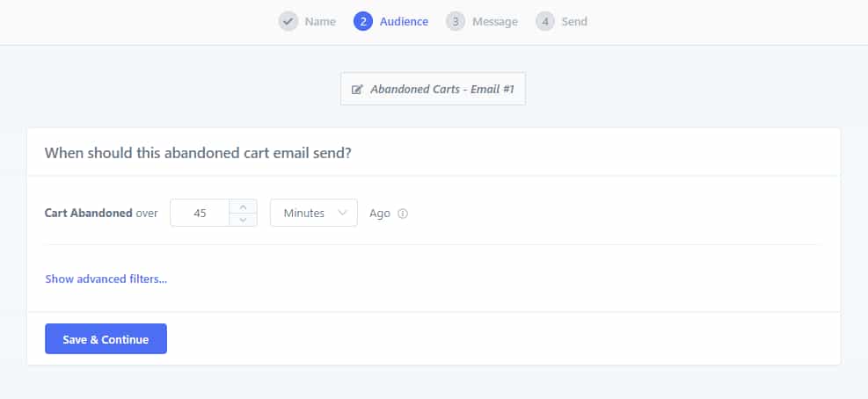Click the number 4 Send step circle
The height and width of the screenshot is (399, 868).
pos(545,22)
